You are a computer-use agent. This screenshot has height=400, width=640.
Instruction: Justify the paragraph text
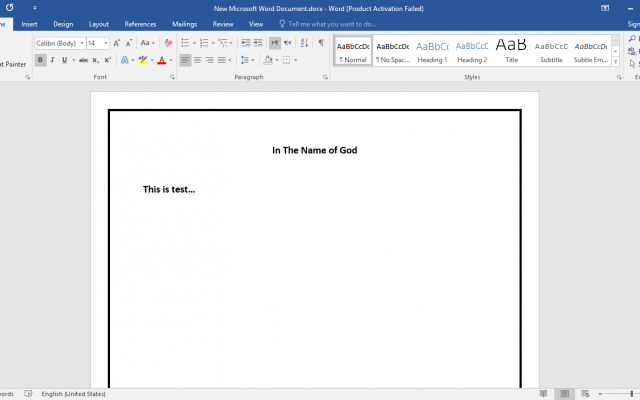(x=222, y=60)
